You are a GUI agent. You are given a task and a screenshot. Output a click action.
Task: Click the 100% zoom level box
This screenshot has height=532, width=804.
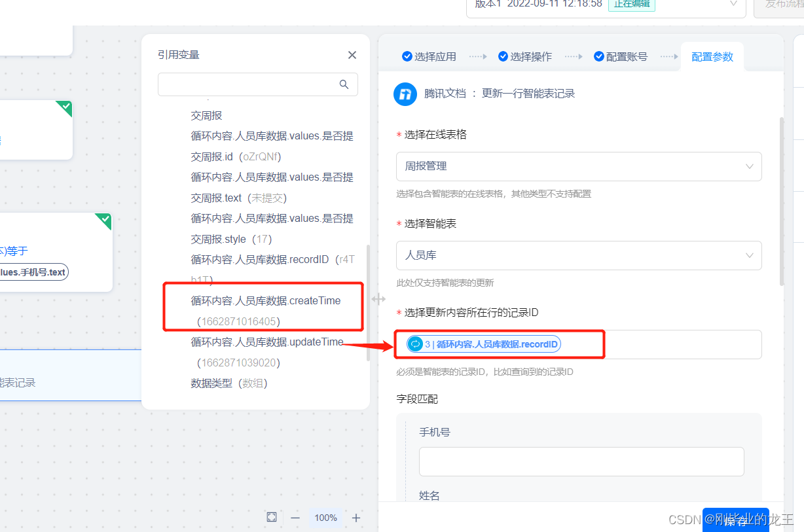[325, 518]
